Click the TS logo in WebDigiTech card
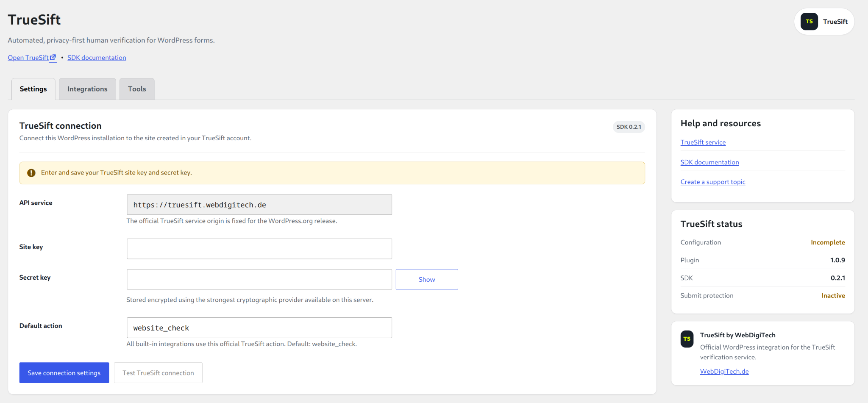Screen dimensions: 868x403 pyautogui.click(x=687, y=339)
